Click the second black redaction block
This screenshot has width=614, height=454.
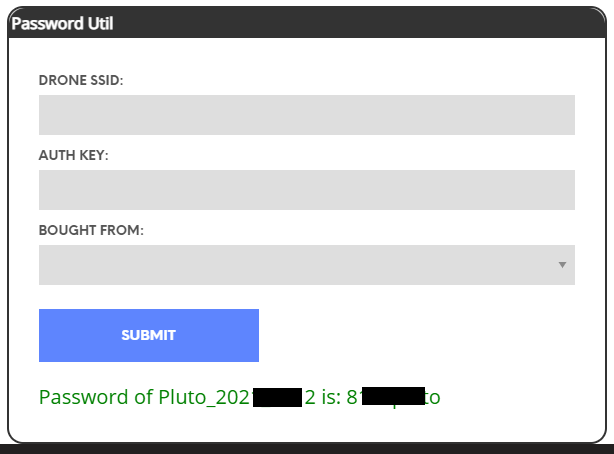(x=393, y=397)
